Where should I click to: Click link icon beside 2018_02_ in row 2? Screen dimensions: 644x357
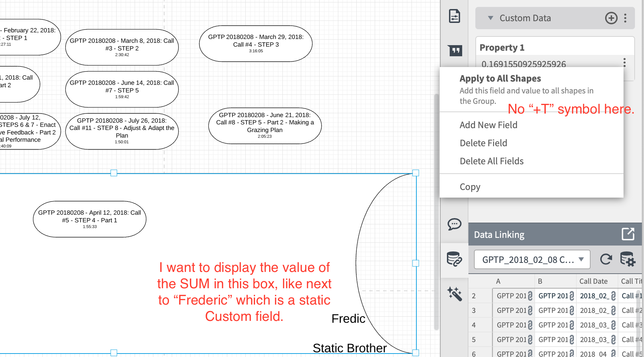(x=613, y=296)
